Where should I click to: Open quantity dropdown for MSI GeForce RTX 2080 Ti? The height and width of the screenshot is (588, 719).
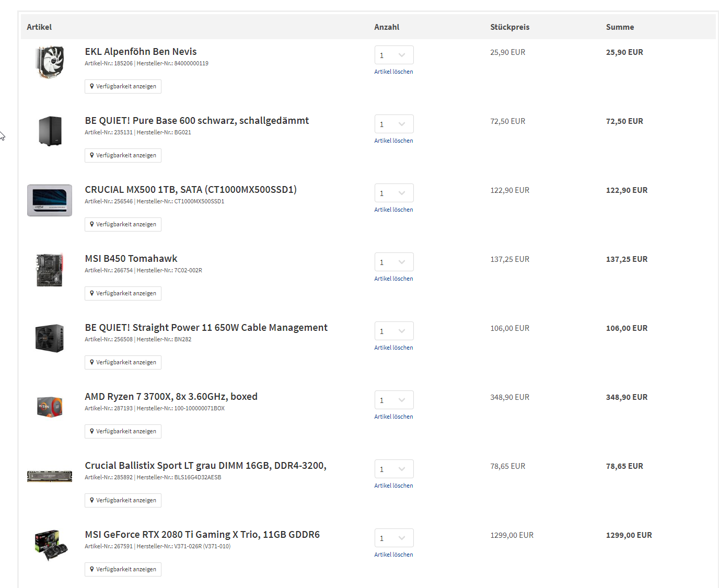394,538
